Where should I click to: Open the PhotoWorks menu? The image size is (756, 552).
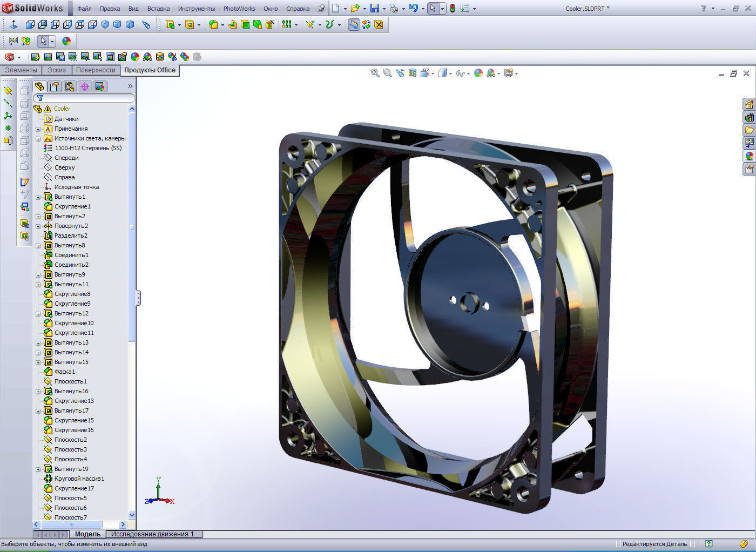tap(239, 9)
